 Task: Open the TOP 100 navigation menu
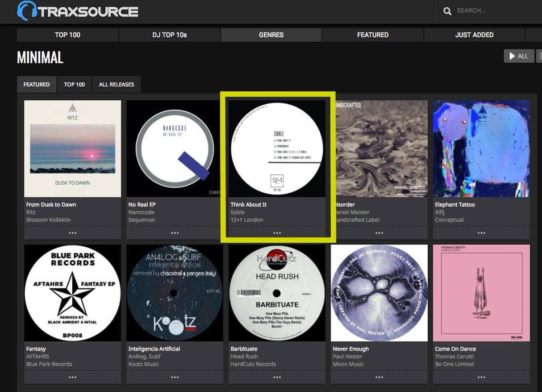coord(68,35)
